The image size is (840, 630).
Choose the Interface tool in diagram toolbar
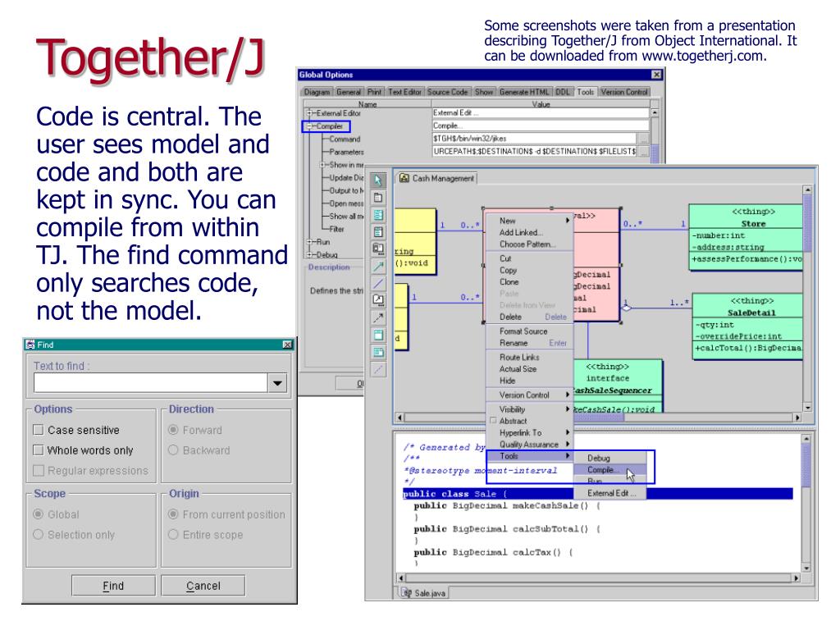[x=378, y=232]
